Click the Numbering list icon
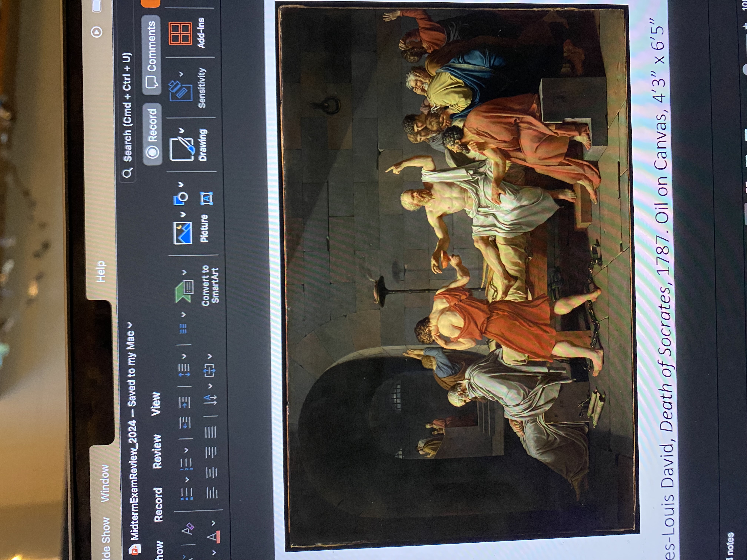Image resolution: width=747 pixels, height=560 pixels. pyautogui.click(x=186, y=464)
